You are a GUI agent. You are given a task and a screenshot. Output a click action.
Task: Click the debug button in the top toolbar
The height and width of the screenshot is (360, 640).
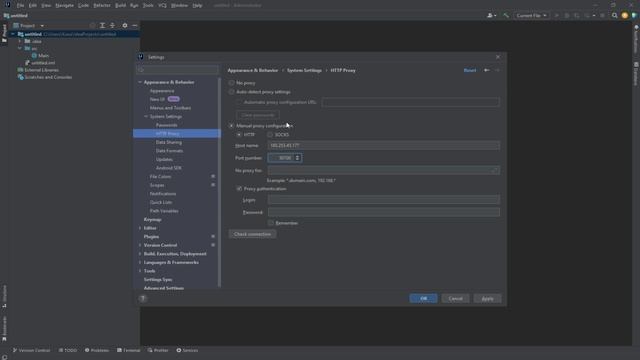pos(567,16)
